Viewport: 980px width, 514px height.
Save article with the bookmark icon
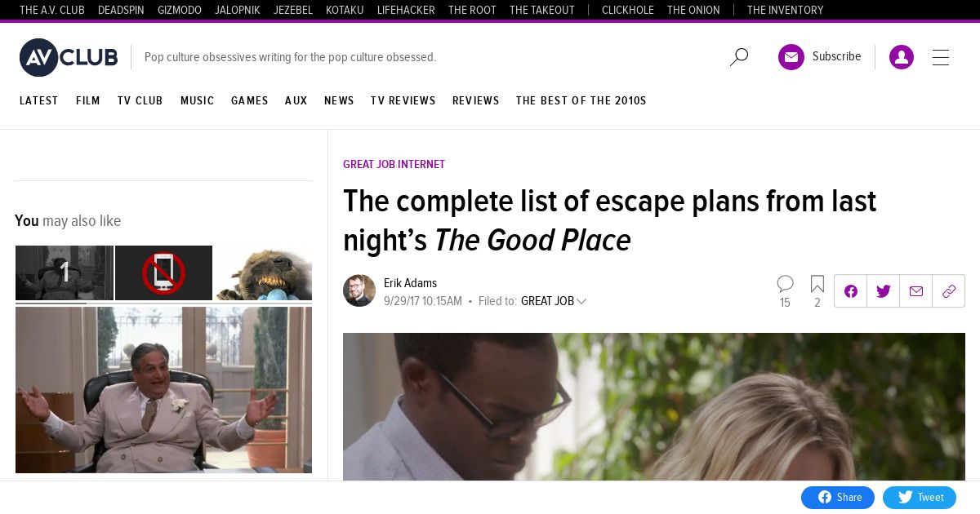click(x=817, y=284)
